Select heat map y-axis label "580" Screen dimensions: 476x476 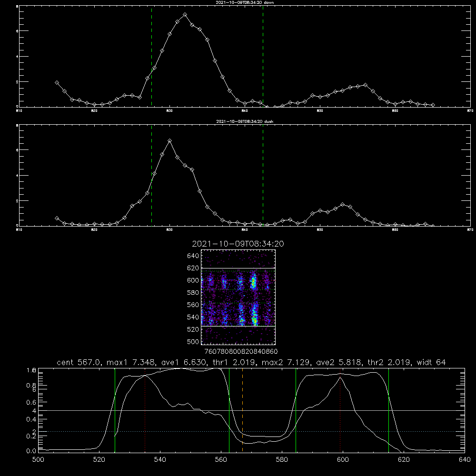193,293
